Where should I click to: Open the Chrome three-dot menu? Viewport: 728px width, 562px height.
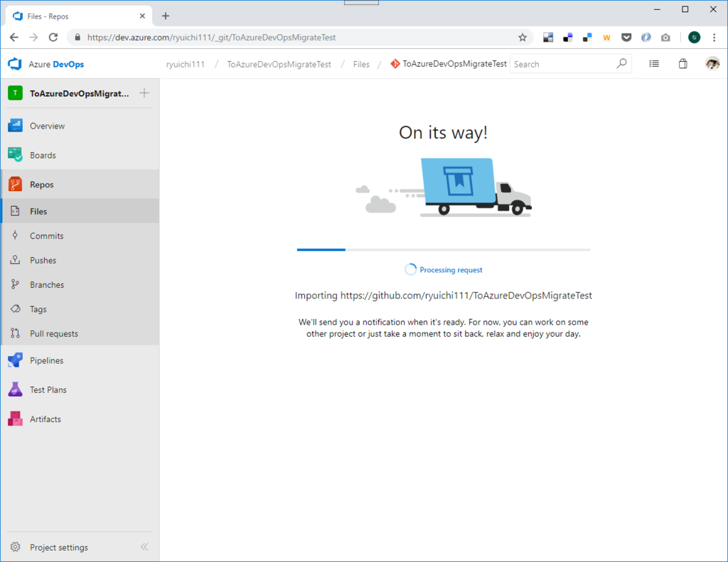714,37
